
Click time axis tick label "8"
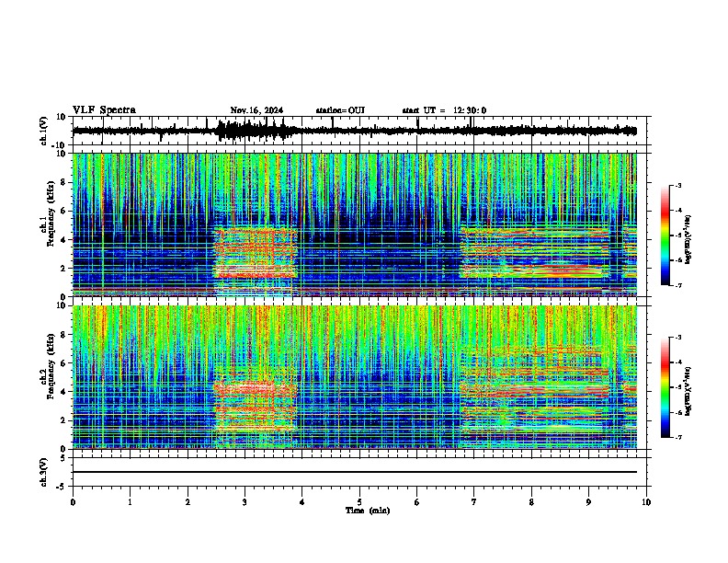click(531, 502)
